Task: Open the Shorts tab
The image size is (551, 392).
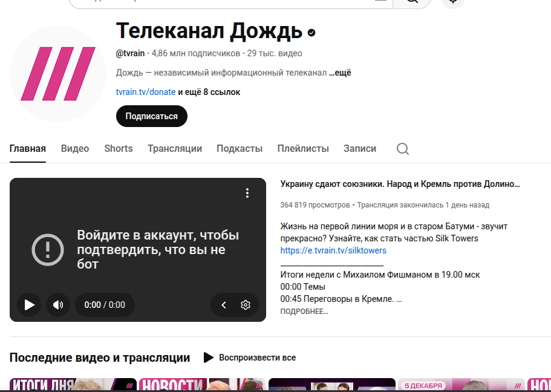Action: [x=119, y=149]
